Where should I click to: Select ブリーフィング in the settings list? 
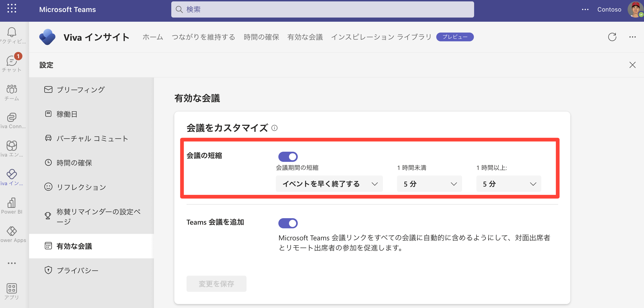pyautogui.click(x=80, y=90)
